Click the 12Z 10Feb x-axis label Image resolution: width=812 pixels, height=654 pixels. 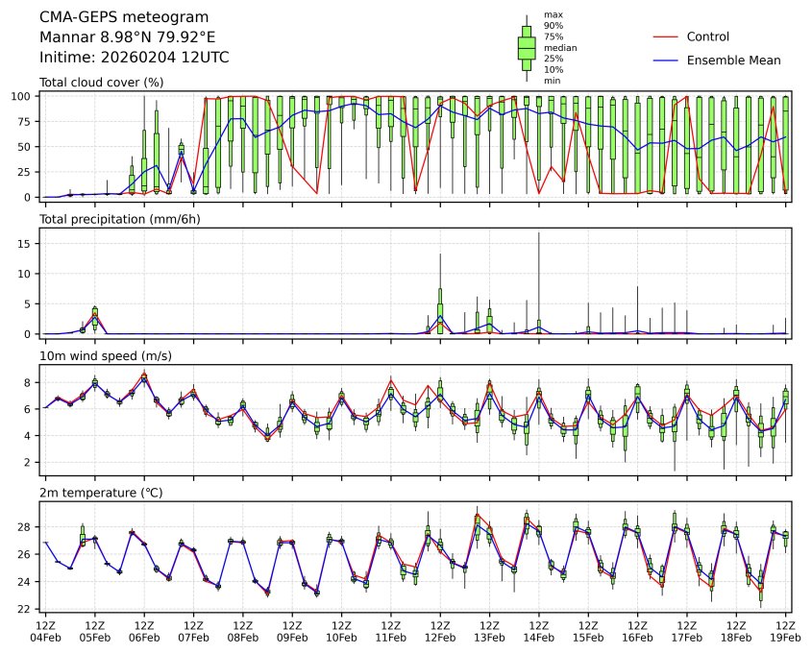[341, 631]
